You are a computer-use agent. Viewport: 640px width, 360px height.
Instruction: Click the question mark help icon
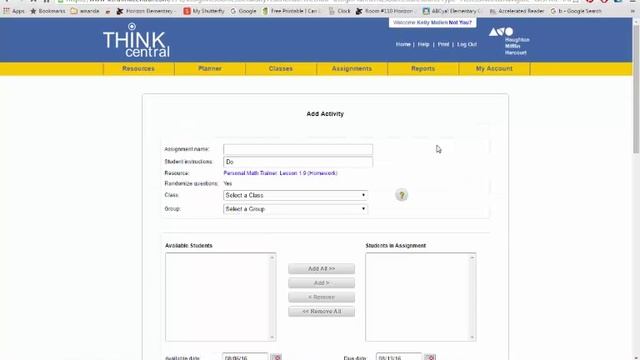click(x=401, y=195)
